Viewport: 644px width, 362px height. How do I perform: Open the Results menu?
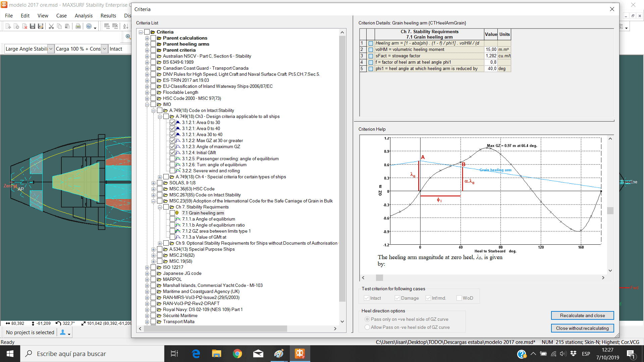pos(108,15)
